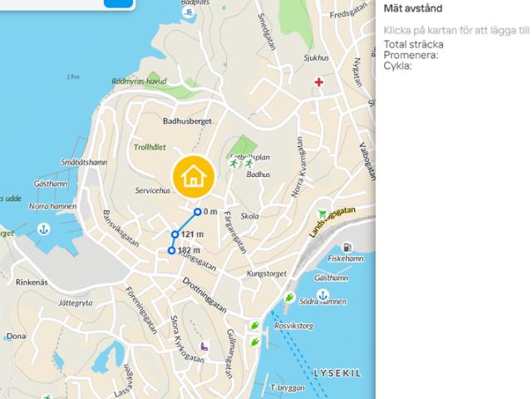Click the left running-figure icon at Fotbollsplan

click(x=234, y=164)
